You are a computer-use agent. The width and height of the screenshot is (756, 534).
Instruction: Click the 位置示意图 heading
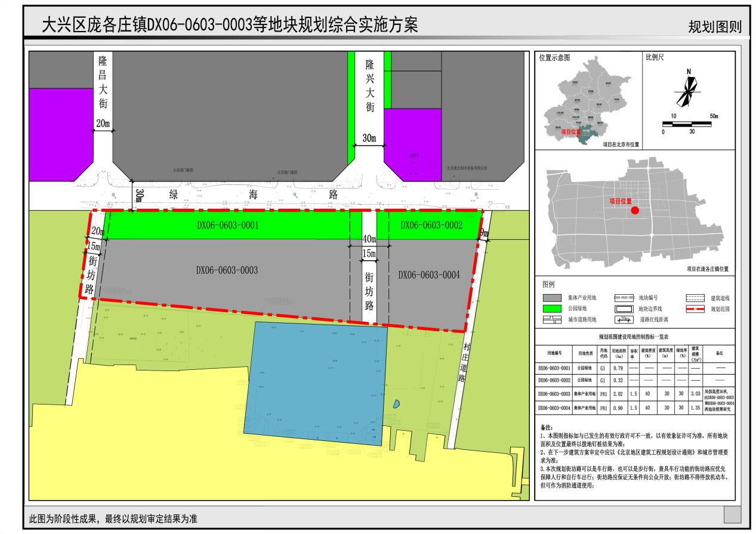point(555,58)
